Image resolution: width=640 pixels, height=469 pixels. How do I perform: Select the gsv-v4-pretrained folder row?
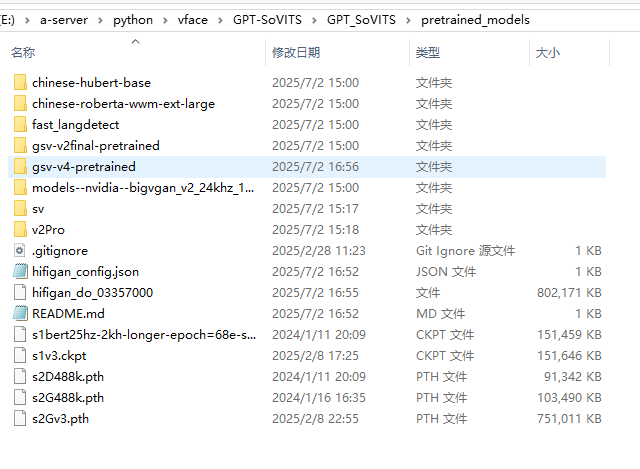pyautogui.click(x=83, y=166)
